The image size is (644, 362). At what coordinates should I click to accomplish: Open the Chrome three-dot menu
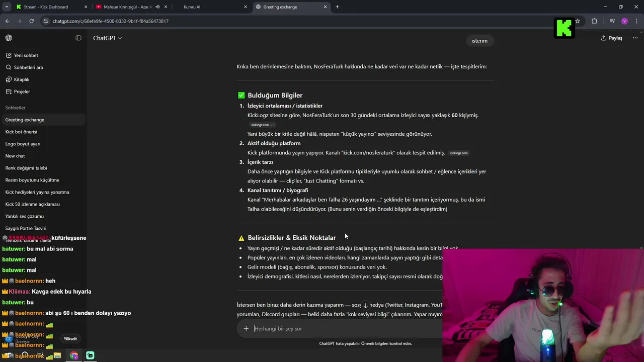(636, 21)
